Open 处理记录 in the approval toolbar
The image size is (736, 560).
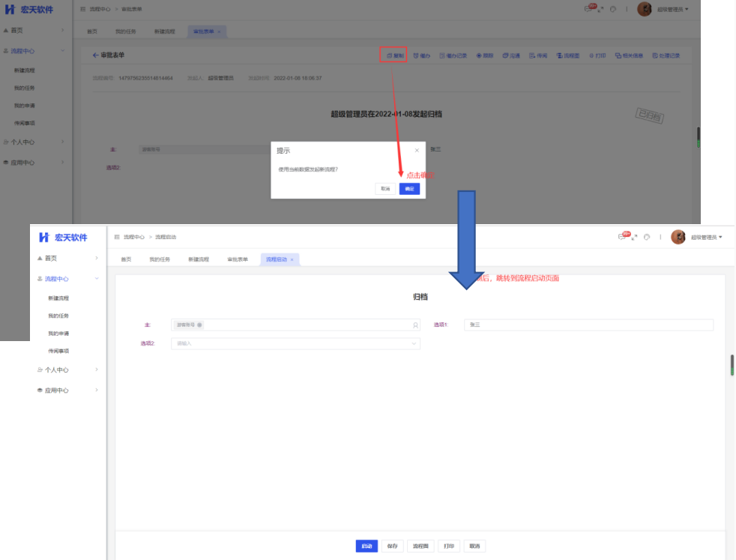666,55
